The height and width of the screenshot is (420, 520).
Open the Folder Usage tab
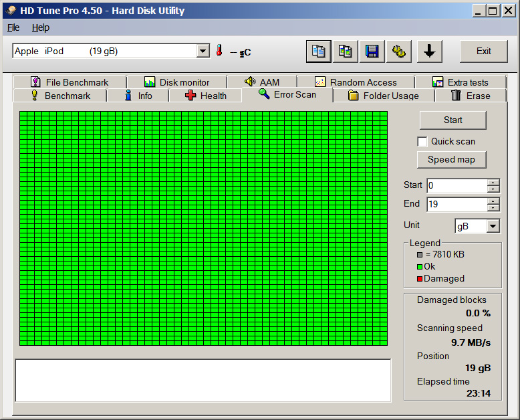tap(383, 96)
